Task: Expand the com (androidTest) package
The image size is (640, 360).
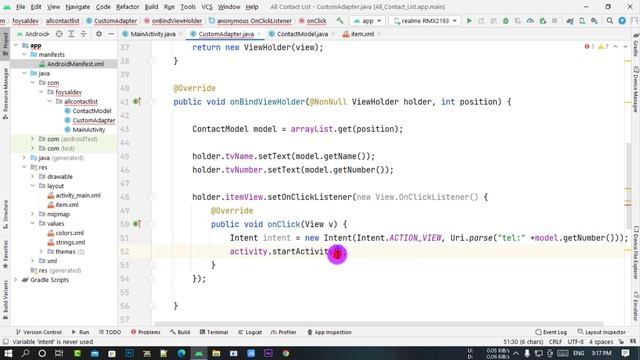Action: pos(32,139)
